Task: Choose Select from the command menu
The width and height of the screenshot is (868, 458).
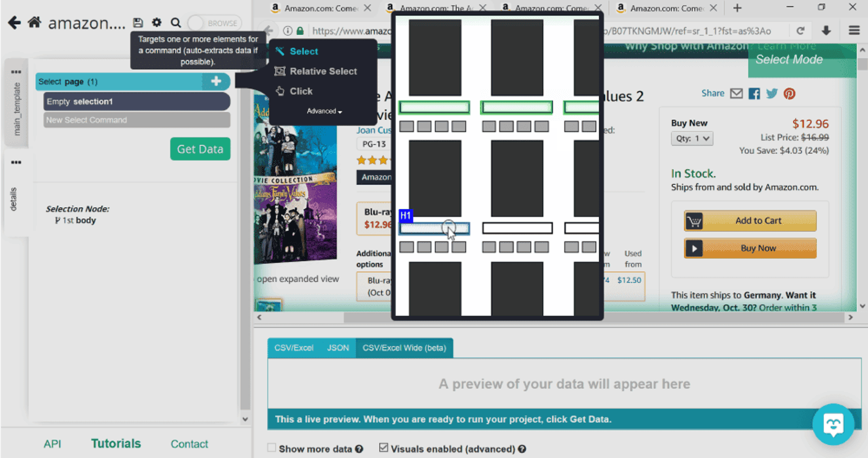Action: click(x=303, y=51)
